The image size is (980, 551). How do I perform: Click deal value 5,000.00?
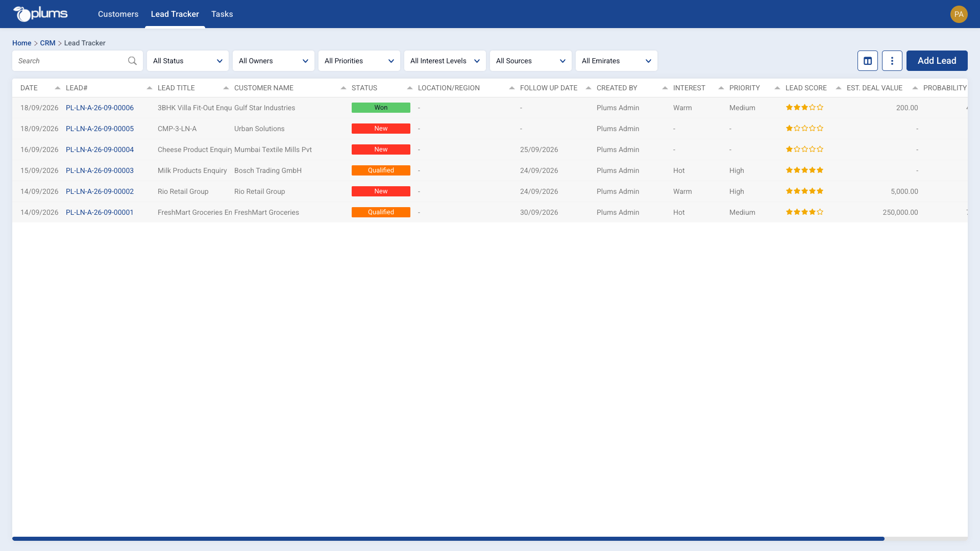click(x=904, y=191)
